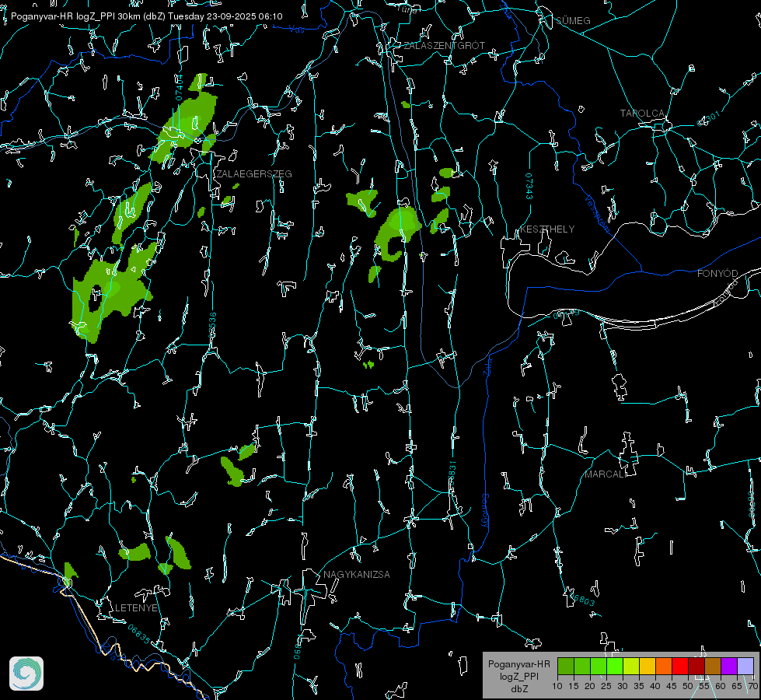The width and height of the screenshot is (761, 700).
Task: Click the blue Somogy county boundary label
Action: 485,511
